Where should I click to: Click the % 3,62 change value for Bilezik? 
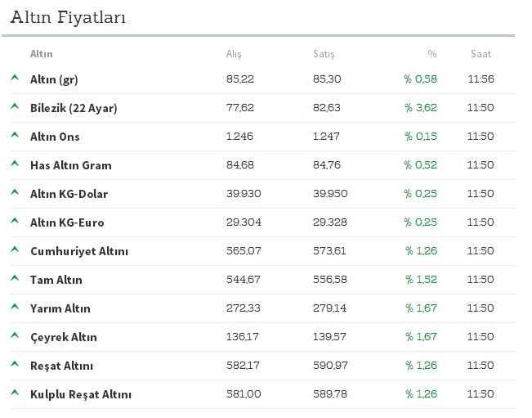tap(421, 108)
